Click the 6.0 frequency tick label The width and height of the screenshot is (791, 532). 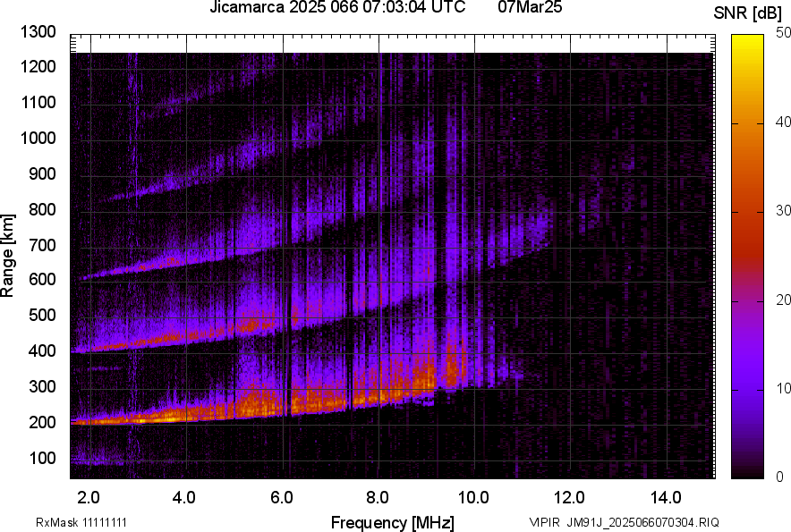coord(282,498)
